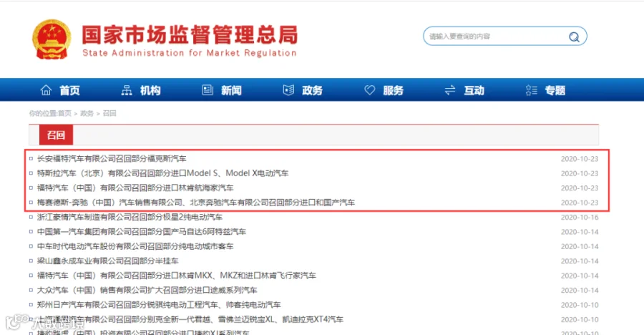Open the 专题 navigation menu
Image resolution: width=644 pixels, height=335 pixels.
pyautogui.click(x=555, y=90)
